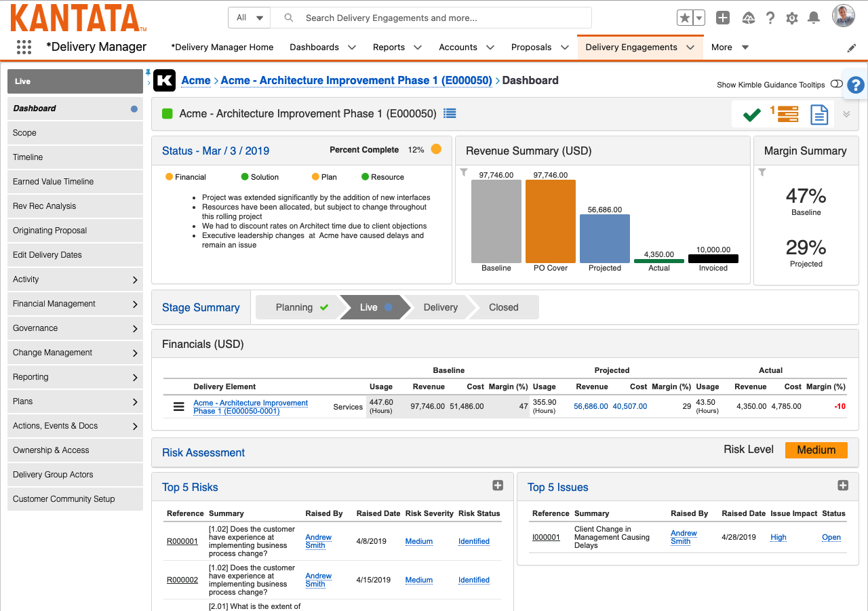Open the blue document icon
Image resolution: width=868 pixels, height=611 pixels.
click(x=819, y=115)
